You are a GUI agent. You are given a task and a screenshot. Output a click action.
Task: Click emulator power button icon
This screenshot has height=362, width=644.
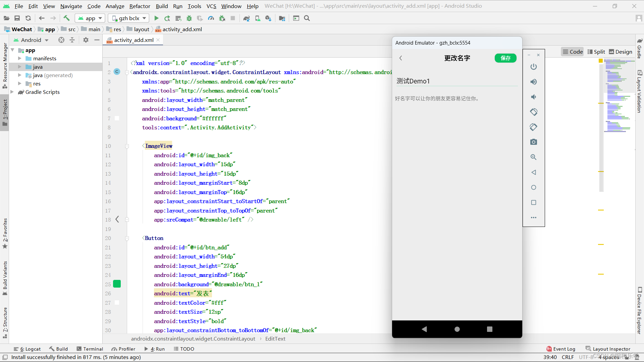click(x=534, y=67)
